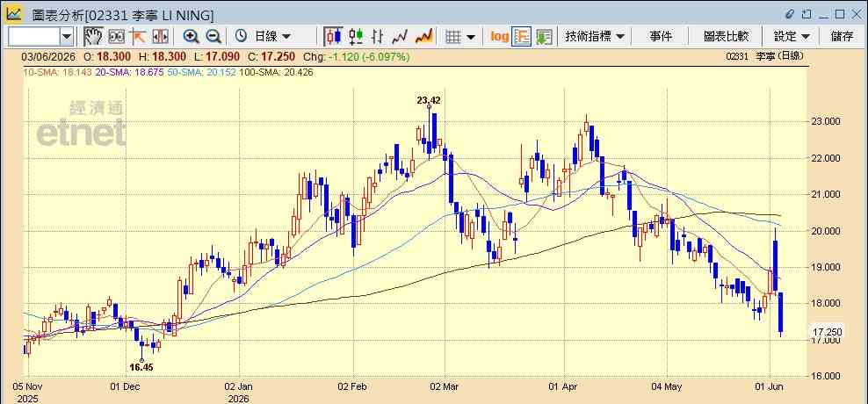Click the zoom out magnifier icon
The width and height of the screenshot is (868, 404).
[x=213, y=37]
